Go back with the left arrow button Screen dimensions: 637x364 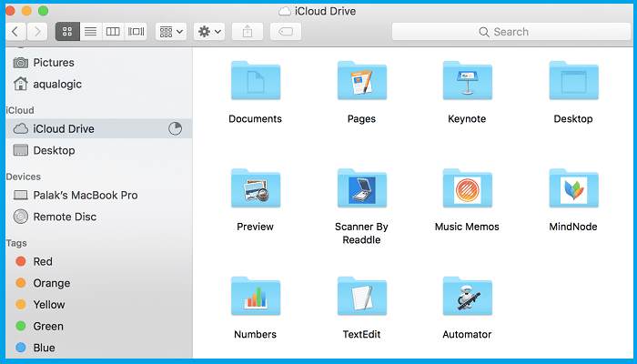pos(16,31)
